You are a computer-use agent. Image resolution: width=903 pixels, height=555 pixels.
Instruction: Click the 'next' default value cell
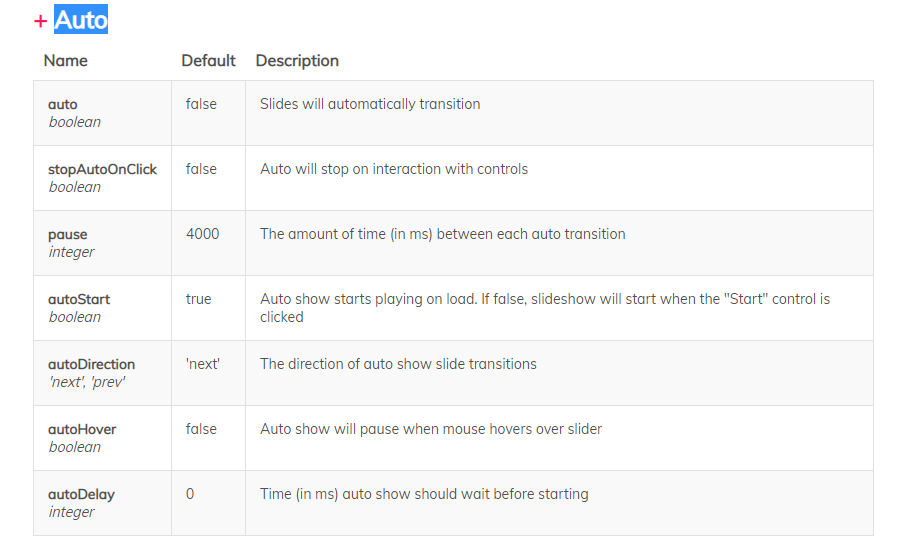point(203,364)
